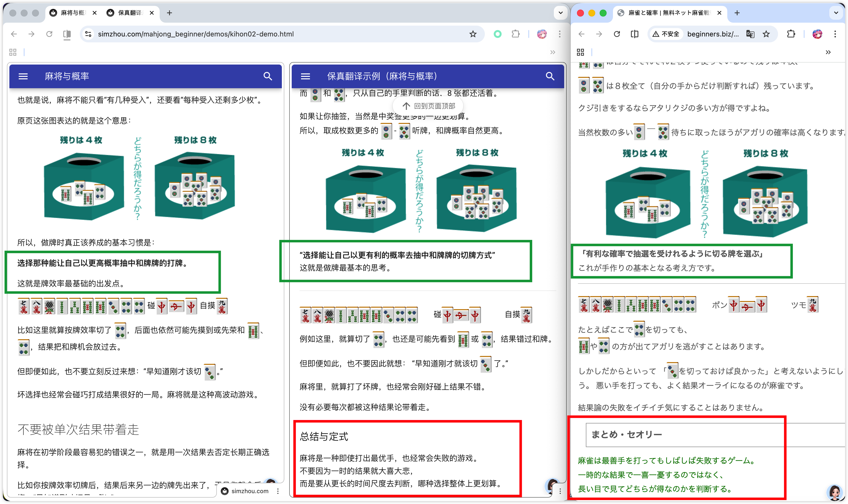Viewport: 848px width, 504px height.
Task: Switch to the 保真翻译 tab
Action: pos(130,13)
